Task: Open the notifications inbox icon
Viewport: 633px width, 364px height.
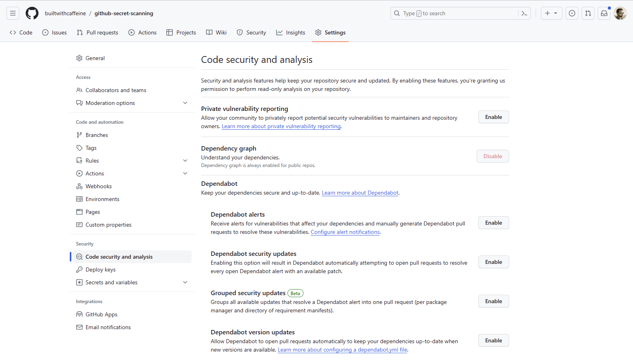Action: coord(604,13)
